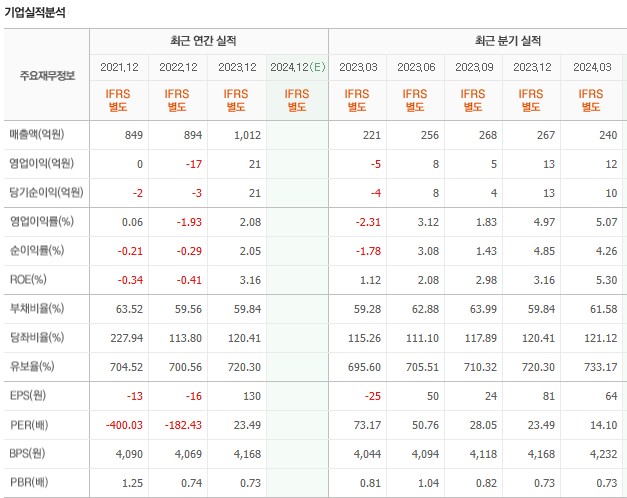The width and height of the screenshot is (627, 498).
Task: Click the 4.26 net margin value
Action: pos(607,251)
